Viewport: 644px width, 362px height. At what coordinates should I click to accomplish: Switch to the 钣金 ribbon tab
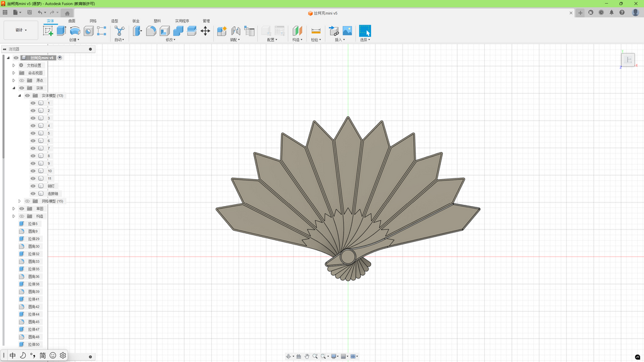tap(136, 21)
